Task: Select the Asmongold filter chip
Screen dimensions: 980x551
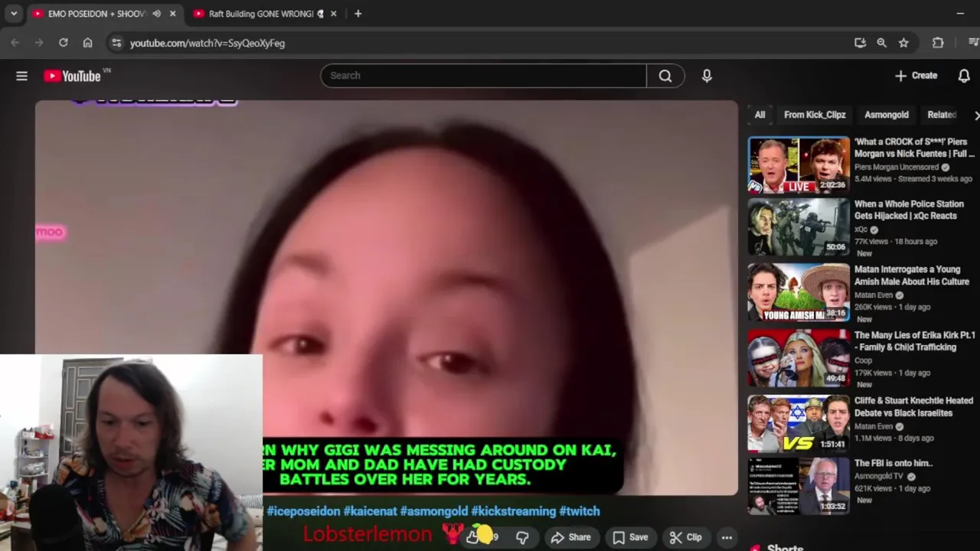Action: point(887,115)
